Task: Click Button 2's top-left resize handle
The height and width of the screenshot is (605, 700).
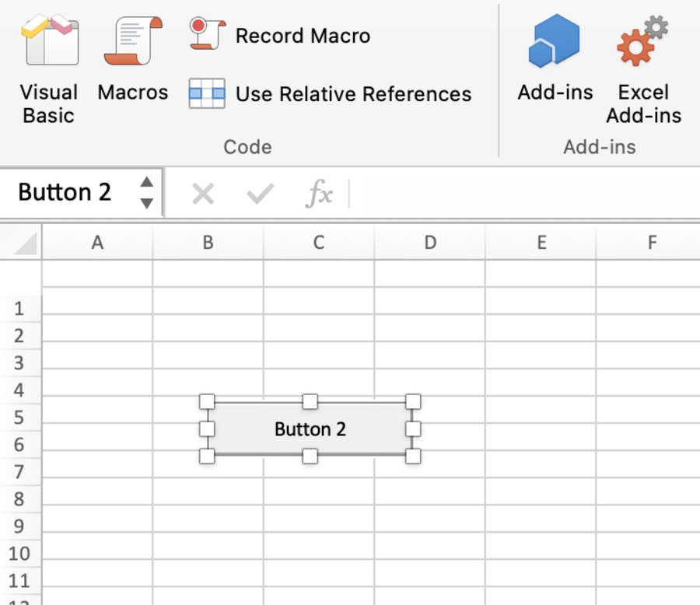Action: tap(207, 401)
